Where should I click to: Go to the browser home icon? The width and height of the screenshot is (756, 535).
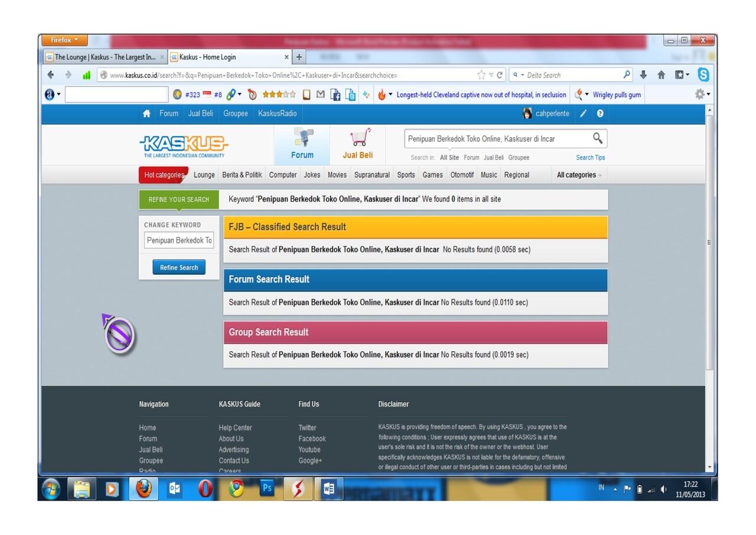point(661,75)
